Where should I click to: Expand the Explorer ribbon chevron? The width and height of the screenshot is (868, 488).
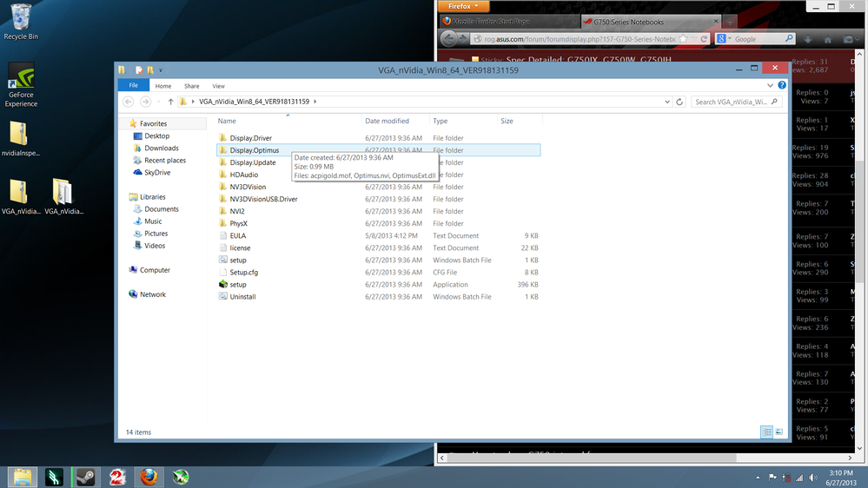point(770,86)
